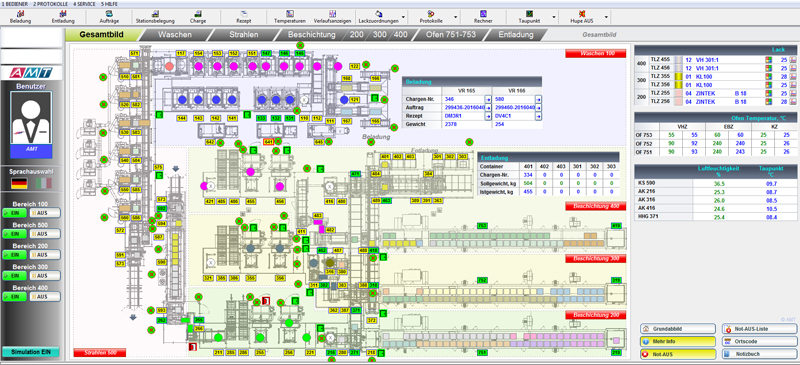This screenshot has height=365, width=800.
Task: Open the Beladung toolbar icon
Action: tap(20, 17)
